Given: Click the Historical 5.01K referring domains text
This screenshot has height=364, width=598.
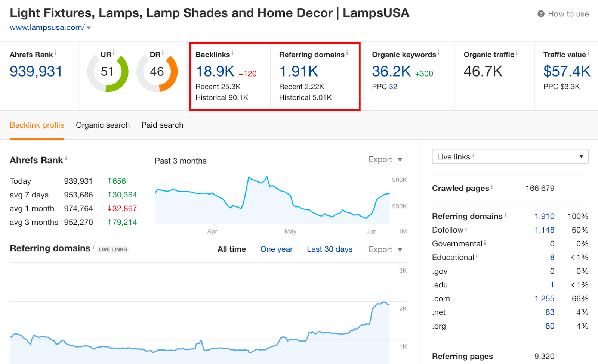Looking at the screenshot, I should click(x=305, y=97).
